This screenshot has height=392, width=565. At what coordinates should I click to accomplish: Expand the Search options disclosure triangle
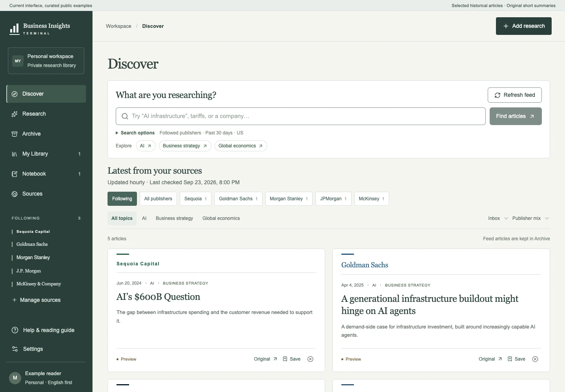tap(117, 133)
